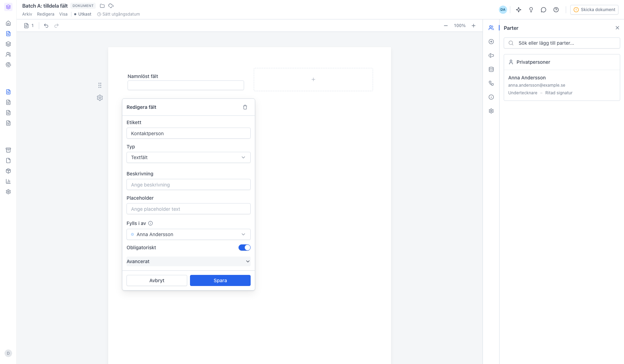
Task: Click Sätt utgångsdatum link
Action: (x=119, y=14)
